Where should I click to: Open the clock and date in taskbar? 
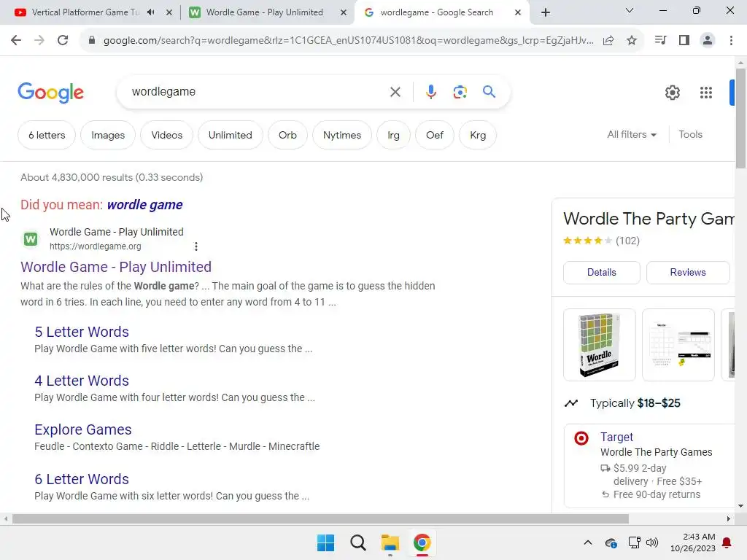[693, 542]
